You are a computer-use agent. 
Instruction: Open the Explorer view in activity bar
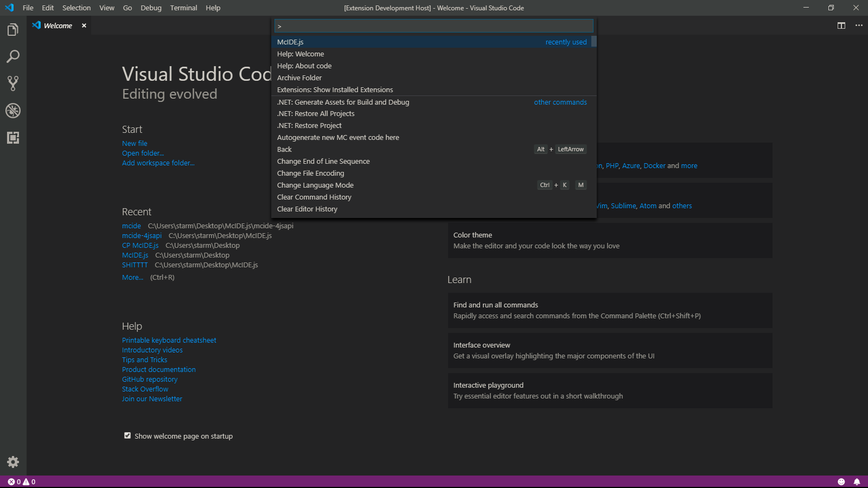click(x=13, y=29)
